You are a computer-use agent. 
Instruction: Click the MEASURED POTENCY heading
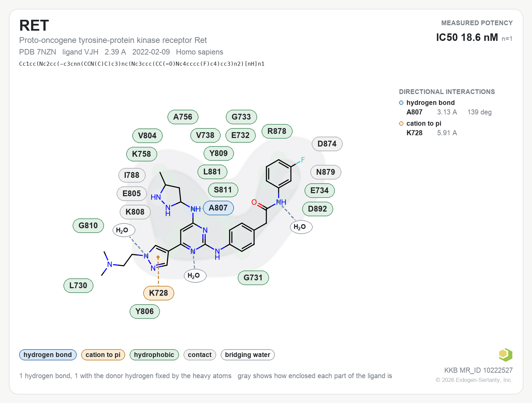[477, 23]
